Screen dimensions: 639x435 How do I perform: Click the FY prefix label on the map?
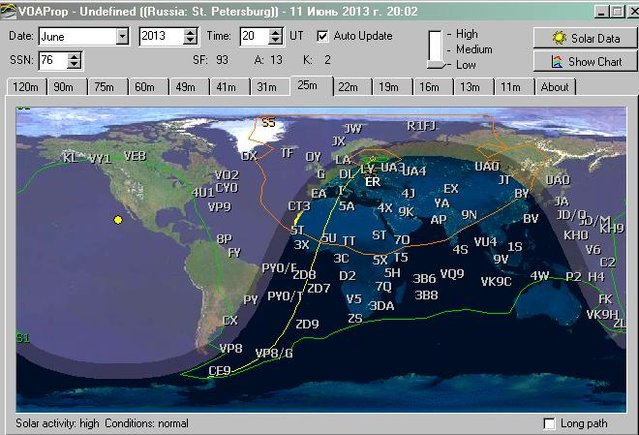point(234,253)
